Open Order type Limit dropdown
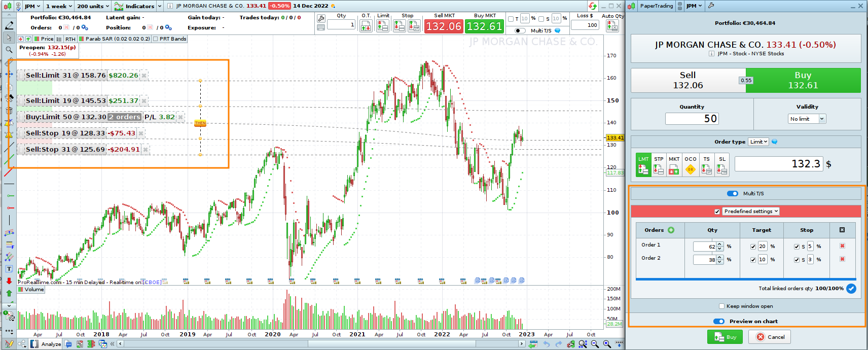This screenshot has height=350, width=868. click(x=759, y=142)
